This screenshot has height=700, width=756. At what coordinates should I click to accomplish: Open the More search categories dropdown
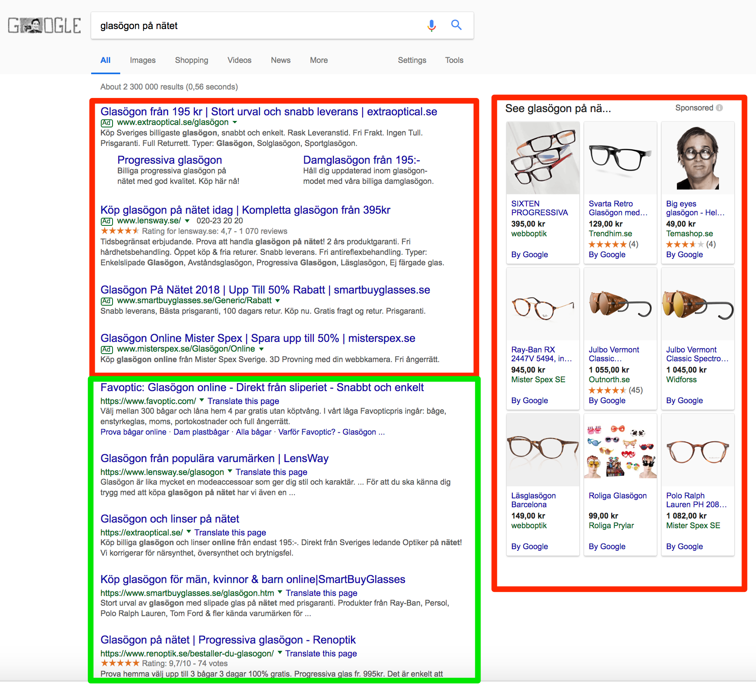pos(318,60)
